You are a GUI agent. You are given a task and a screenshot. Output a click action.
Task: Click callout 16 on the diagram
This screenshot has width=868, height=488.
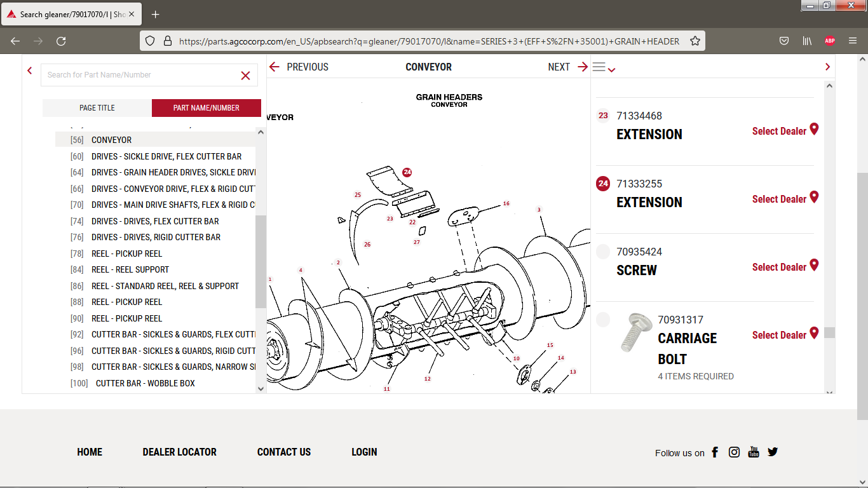point(506,204)
